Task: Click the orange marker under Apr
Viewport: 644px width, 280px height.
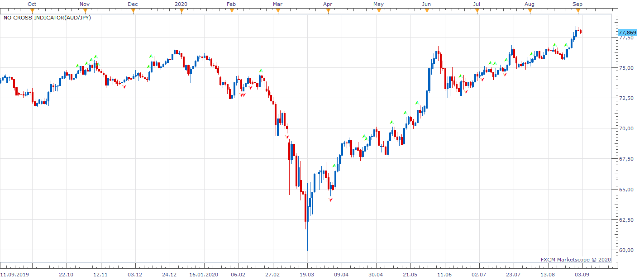Action: point(328,11)
